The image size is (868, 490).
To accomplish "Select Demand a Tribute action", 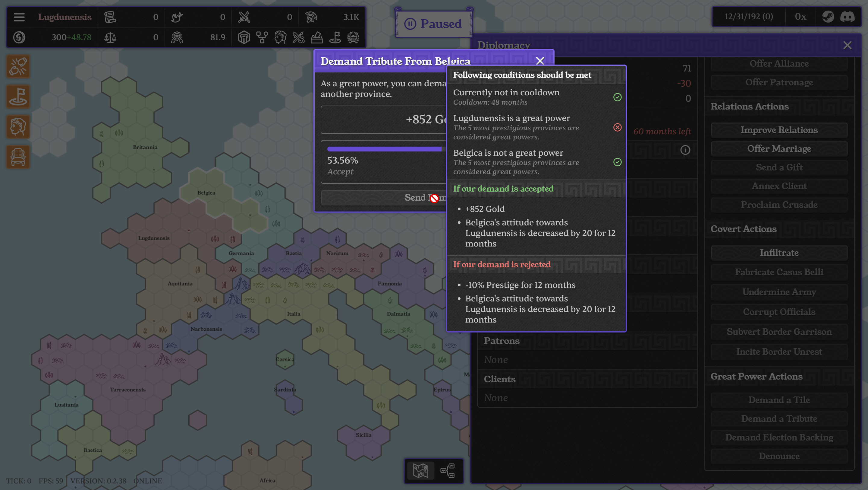I will click(779, 418).
